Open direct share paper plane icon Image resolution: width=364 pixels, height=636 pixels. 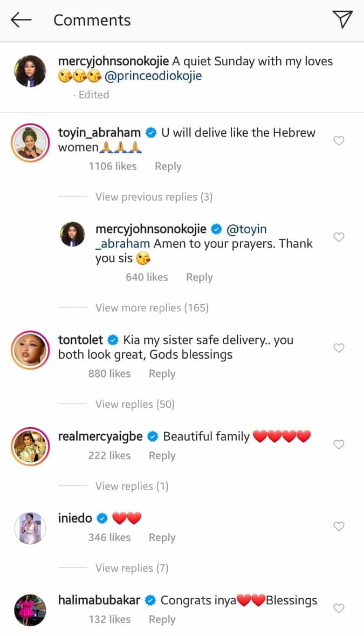pos(342,20)
